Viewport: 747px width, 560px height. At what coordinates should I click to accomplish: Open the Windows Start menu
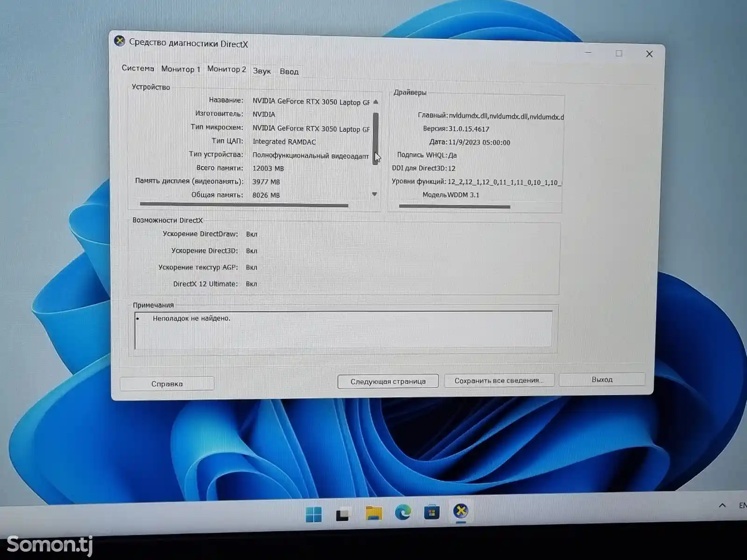pos(314,514)
